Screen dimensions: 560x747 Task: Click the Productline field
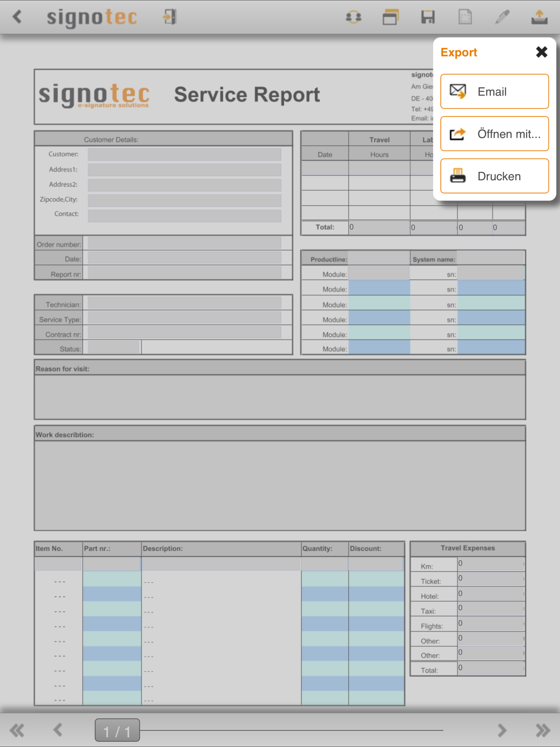point(379,258)
